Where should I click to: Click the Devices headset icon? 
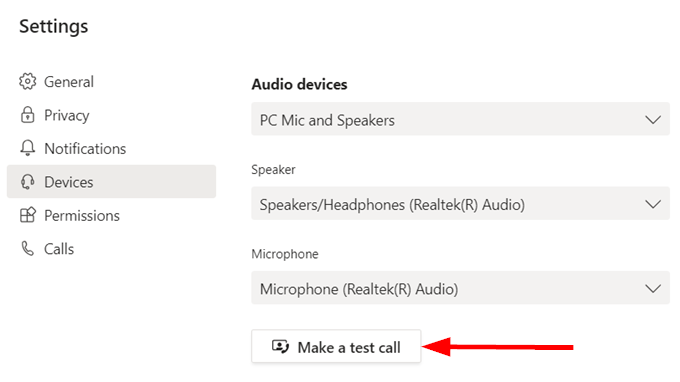[x=27, y=182]
